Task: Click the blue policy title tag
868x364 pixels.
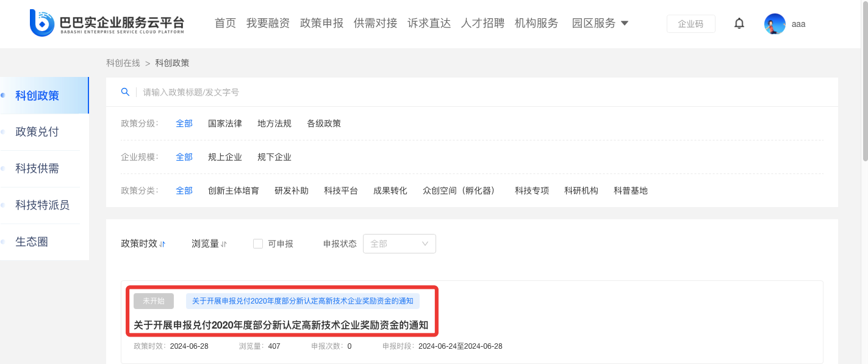Action: pyautogui.click(x=303, y=301)
